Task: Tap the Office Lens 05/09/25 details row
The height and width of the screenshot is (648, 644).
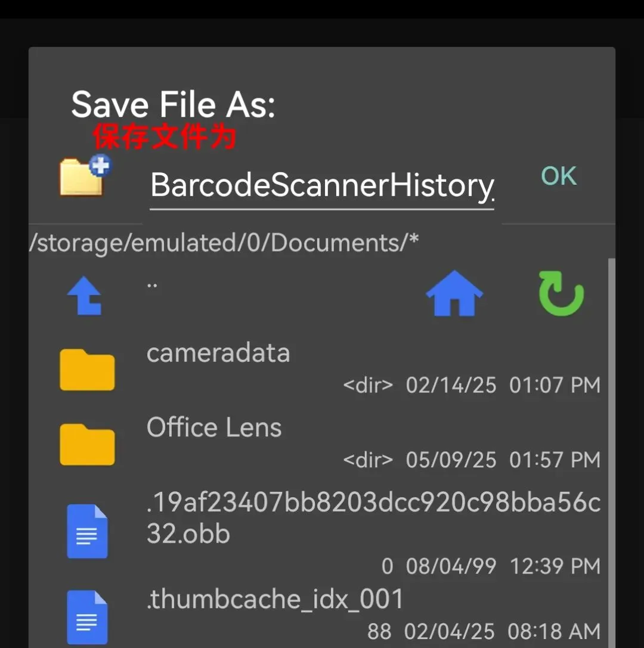Action: click(472, 460)
